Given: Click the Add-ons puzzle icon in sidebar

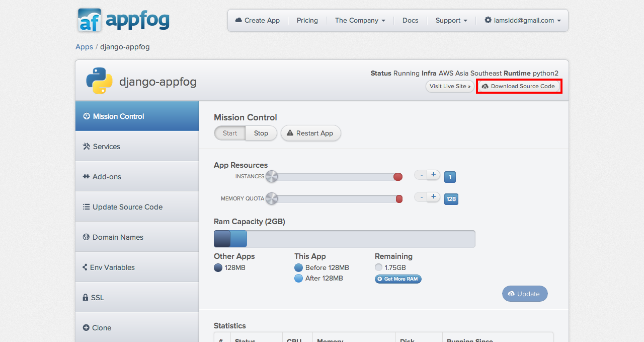Looking at the screenshot, I should coord(86,177).
